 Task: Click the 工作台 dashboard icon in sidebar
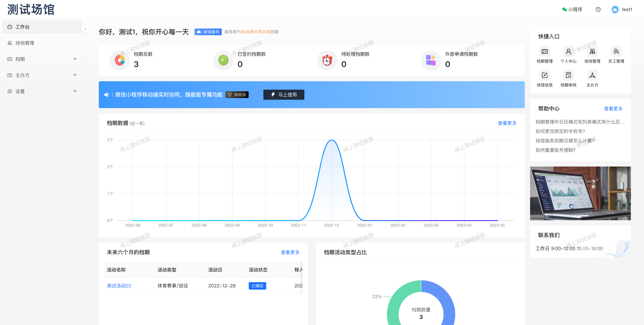click(10, 27)
